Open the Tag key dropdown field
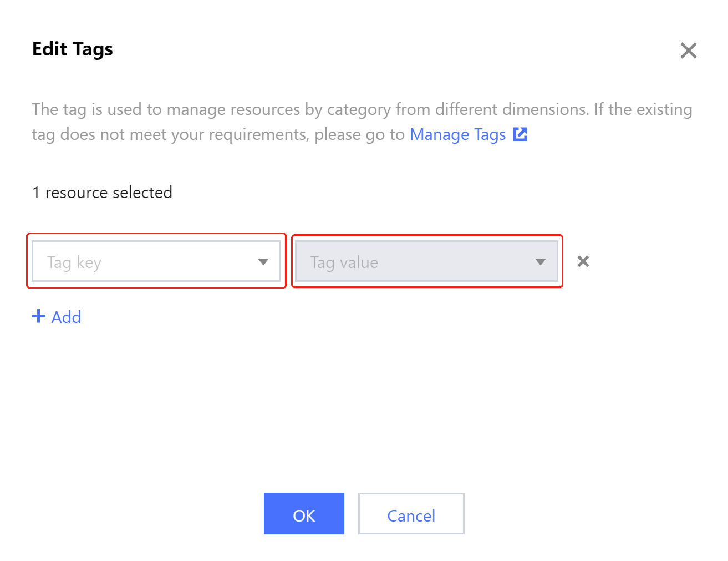The width and height of the screenshot is (728, 561). click(144, 262)
